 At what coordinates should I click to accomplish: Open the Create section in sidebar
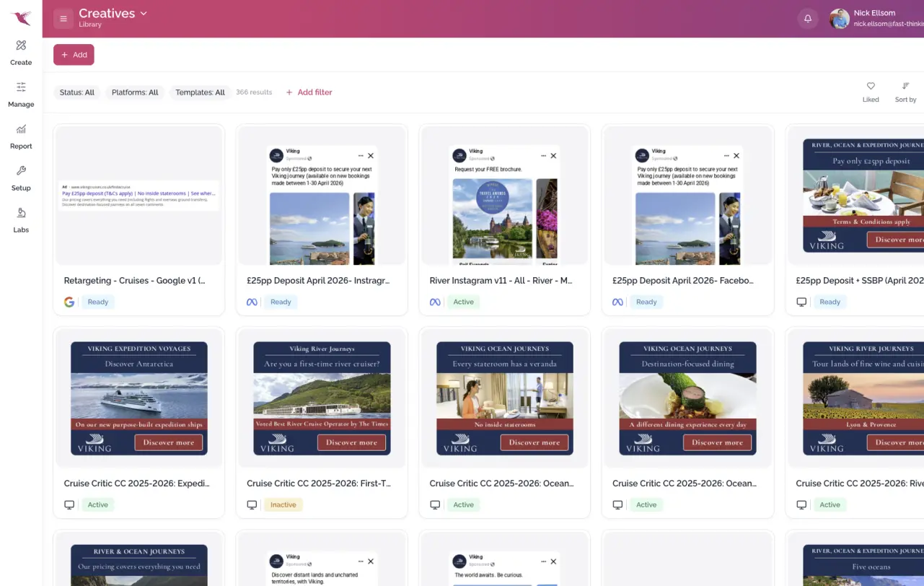21,53
